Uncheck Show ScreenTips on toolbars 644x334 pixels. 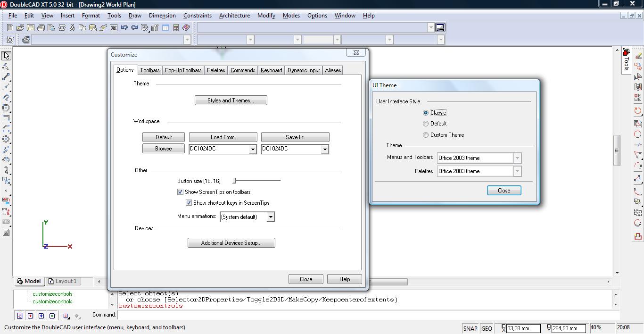[x=180, y=192]
